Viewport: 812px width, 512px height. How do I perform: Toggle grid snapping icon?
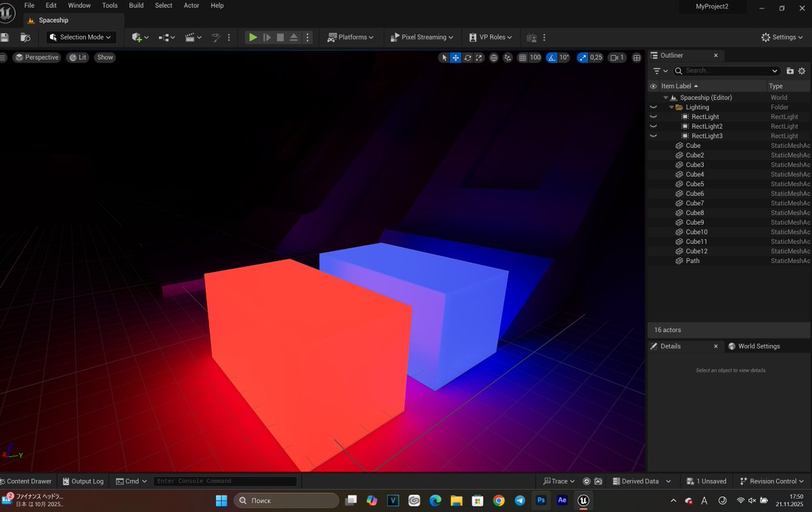[522, 57]
